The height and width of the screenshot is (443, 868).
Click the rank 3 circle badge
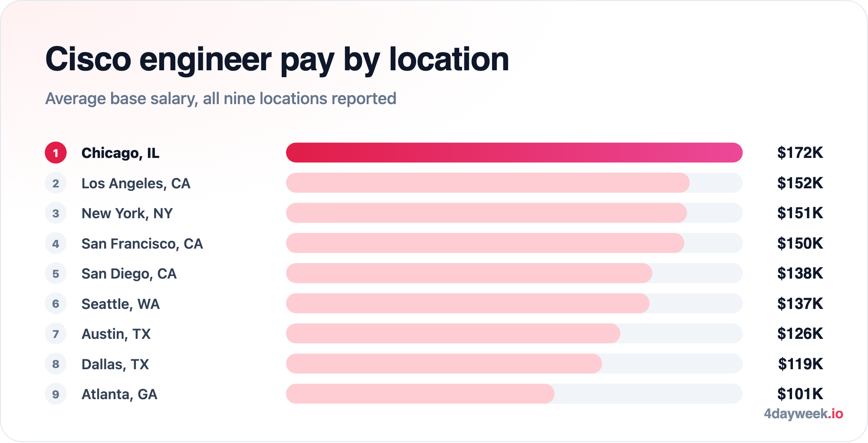tap(56, 213)
